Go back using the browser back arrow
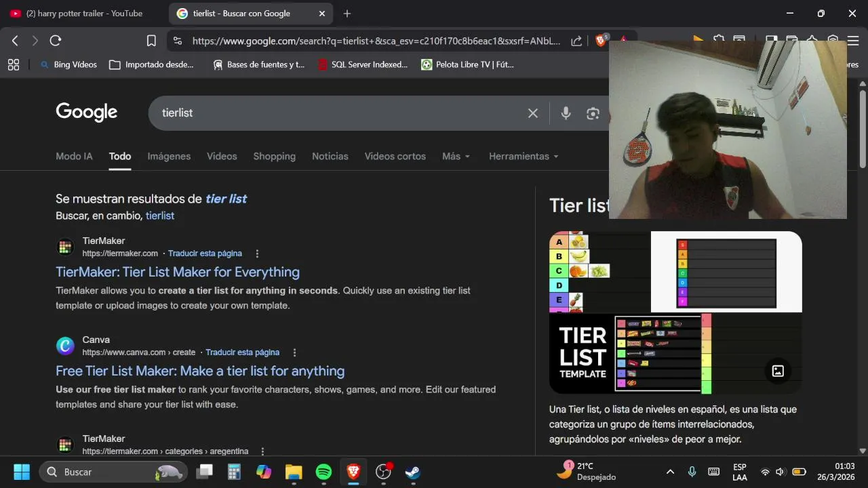The height and width of the screenshot is (488, 868). point(15,41)
